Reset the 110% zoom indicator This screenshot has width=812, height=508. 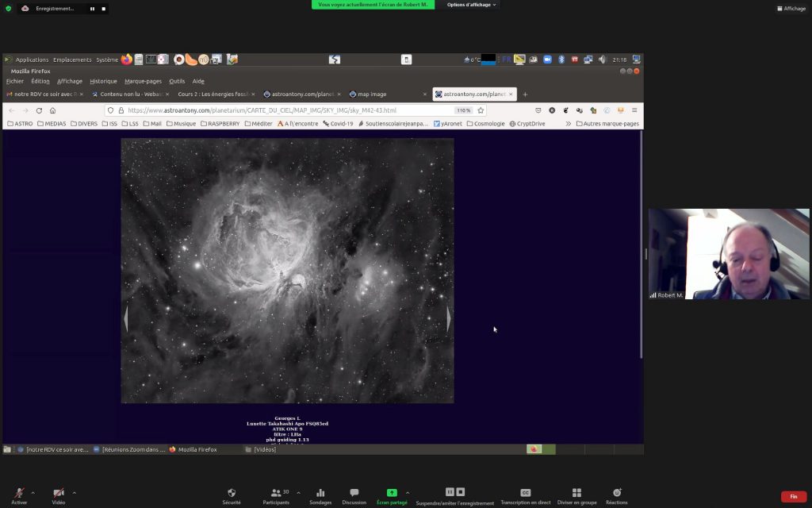click(463, 110)
